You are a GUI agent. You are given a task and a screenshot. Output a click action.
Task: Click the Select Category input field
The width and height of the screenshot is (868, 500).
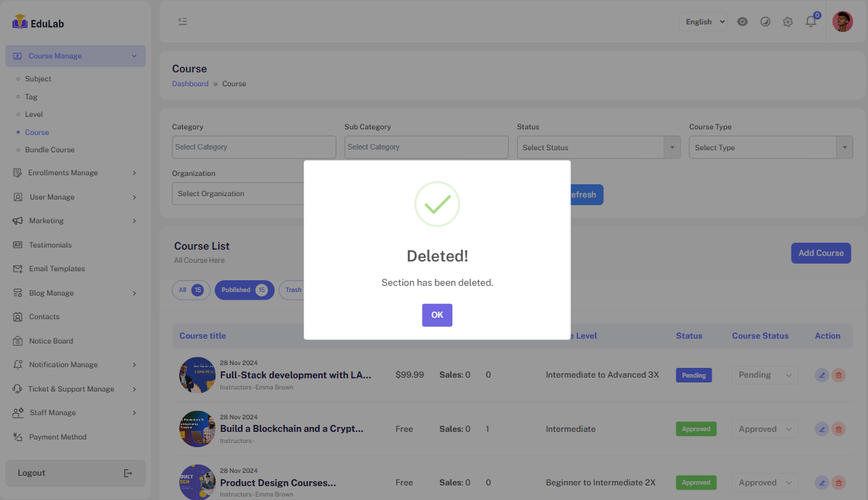click(254, 147)
